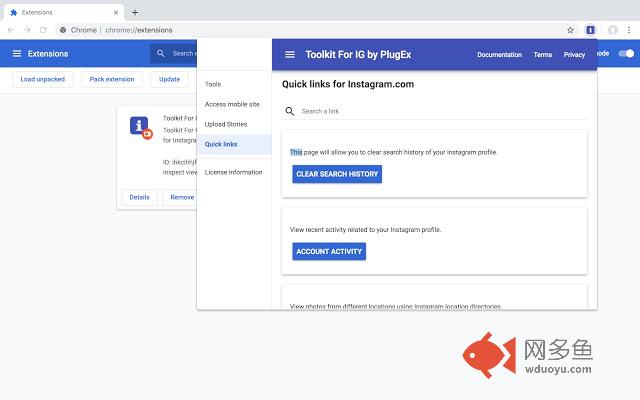Go to Access mobile site section
This screenshot has width=640, height=400.
tap(232, 104)
